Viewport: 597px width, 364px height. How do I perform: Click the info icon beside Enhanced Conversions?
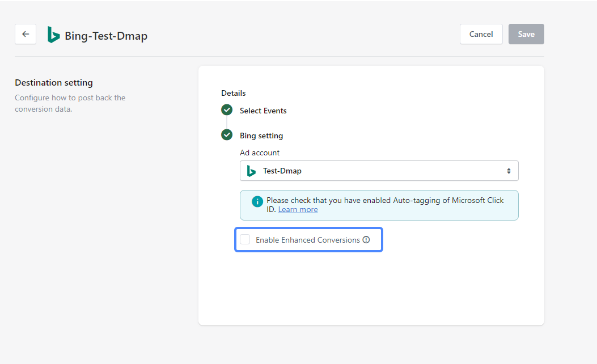[x=366, y=240]
